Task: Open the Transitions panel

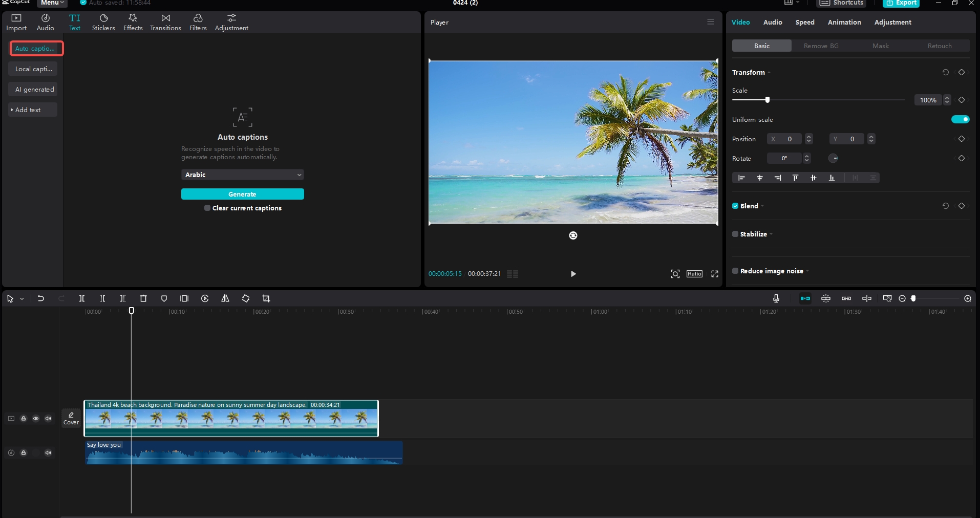Action: [x=165, y=23]
